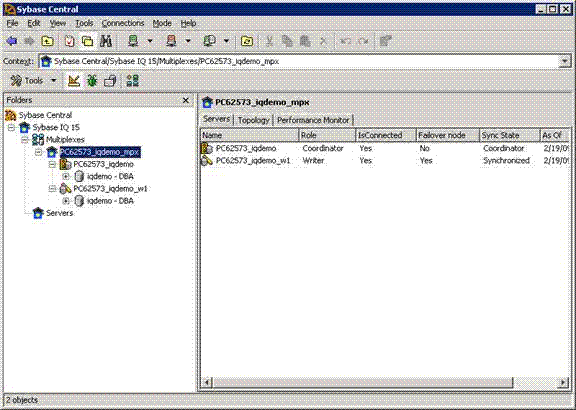Click the Synchronized cell for PC62573_iqdemo_w1
Viewport: 576px width, 410px height.
tap(506, 161)
